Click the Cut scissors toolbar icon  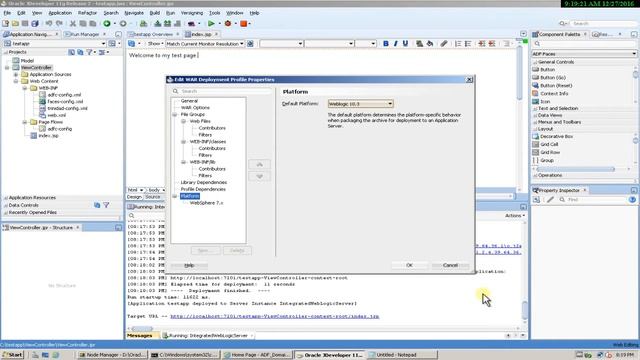coord(73,24)
